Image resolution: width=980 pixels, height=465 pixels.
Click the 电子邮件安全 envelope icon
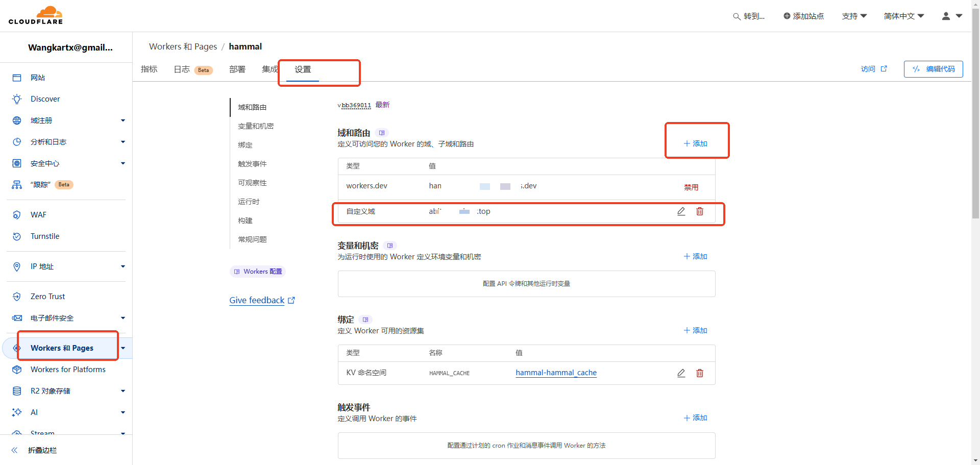(17, 318)
